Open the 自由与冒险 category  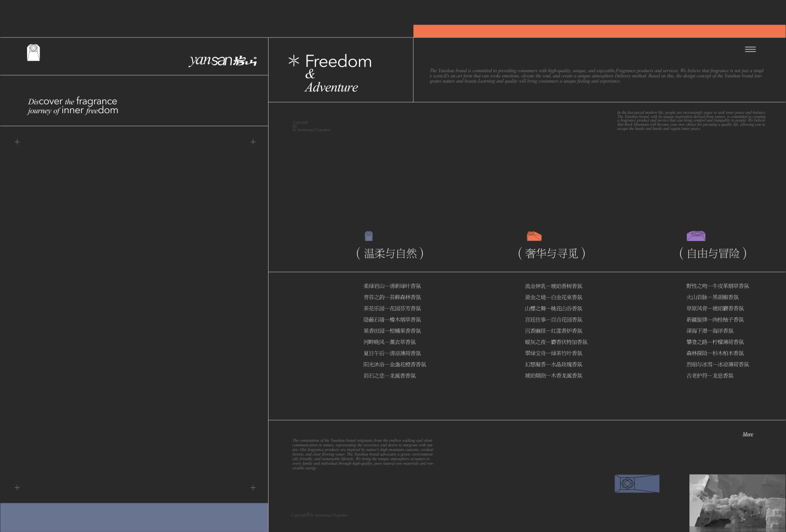click(x=713, y=254)
